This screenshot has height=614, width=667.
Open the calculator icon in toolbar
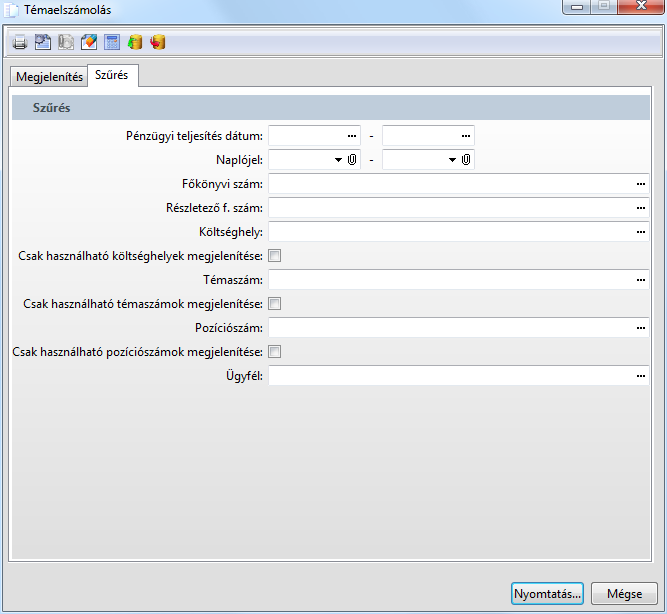click(x=112, y=42)
